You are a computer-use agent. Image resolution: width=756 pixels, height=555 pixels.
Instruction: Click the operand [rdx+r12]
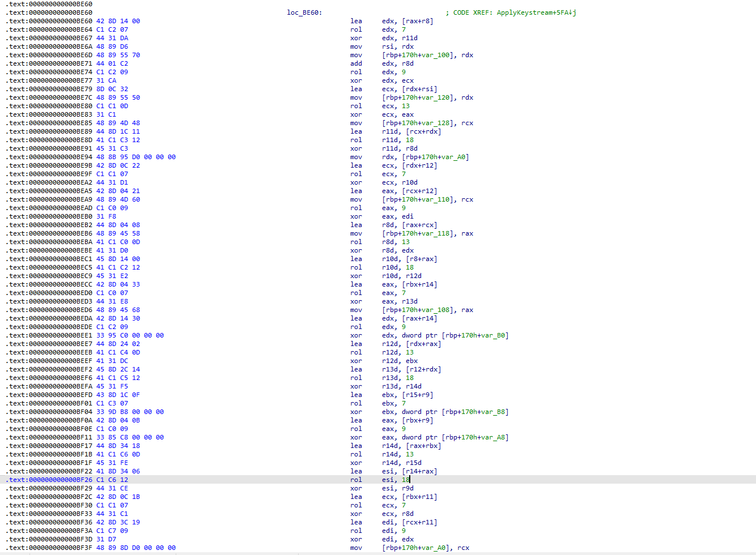click(x=419, y=165)
